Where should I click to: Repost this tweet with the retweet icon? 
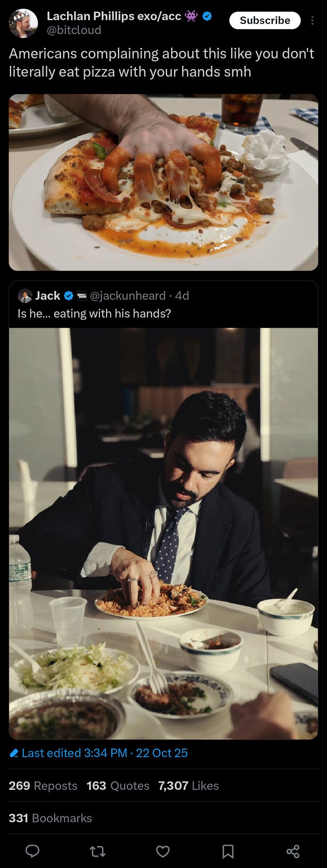[97, 851]
